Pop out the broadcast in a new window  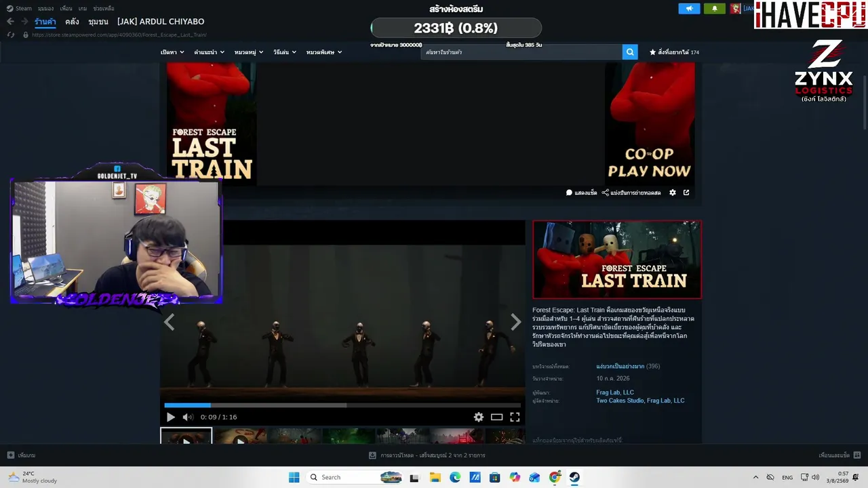coord(686,192)
